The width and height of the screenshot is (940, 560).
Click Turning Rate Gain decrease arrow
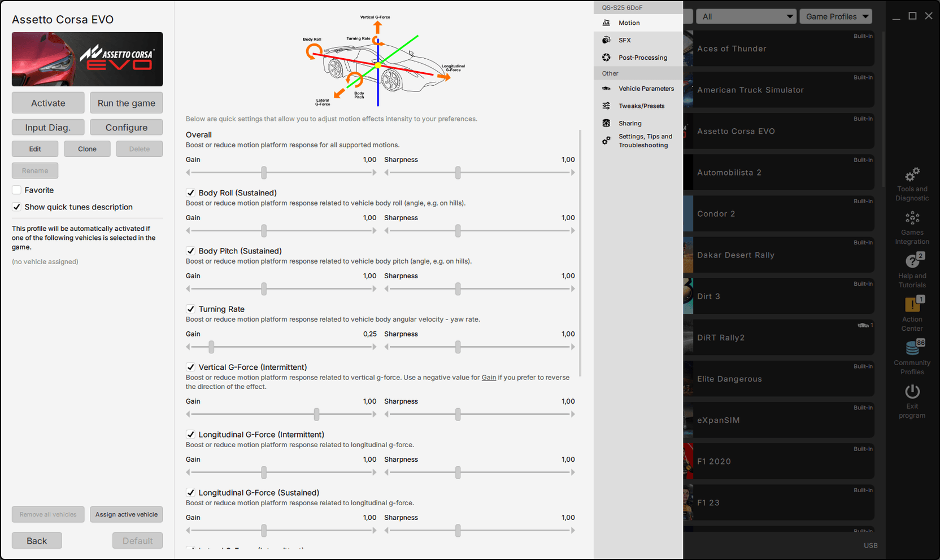[x=188, y=347]
